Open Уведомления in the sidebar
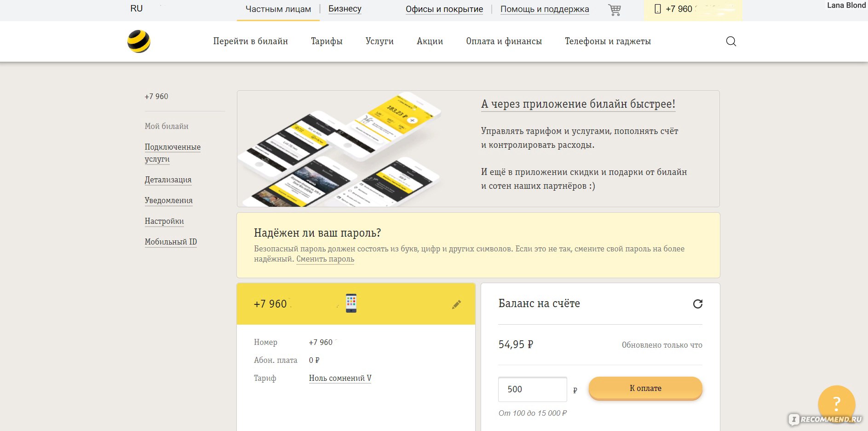 coord(168,200)
